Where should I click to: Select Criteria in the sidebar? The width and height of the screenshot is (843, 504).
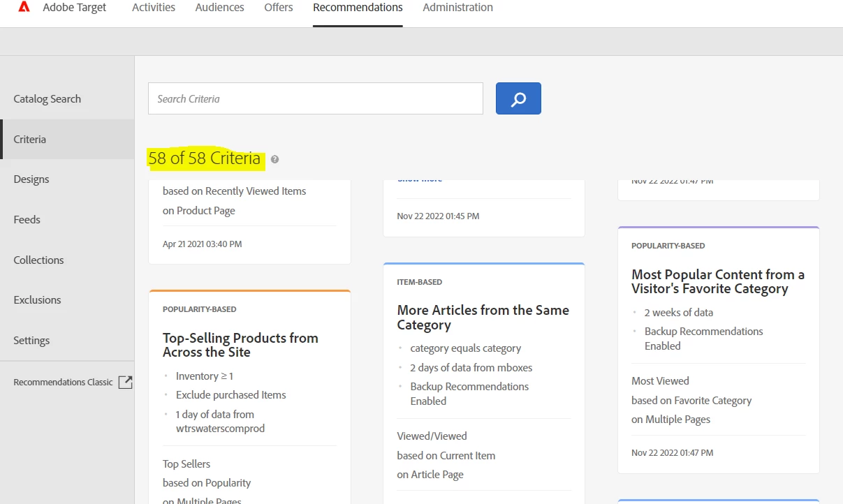point(67,140)
